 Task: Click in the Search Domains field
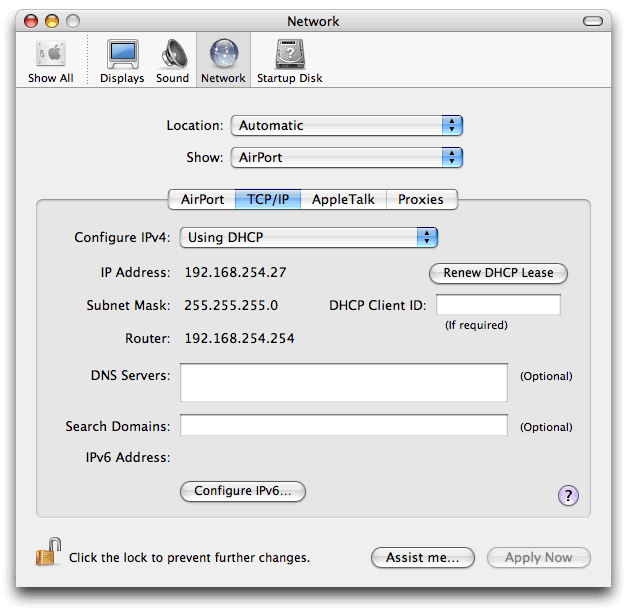344,426
